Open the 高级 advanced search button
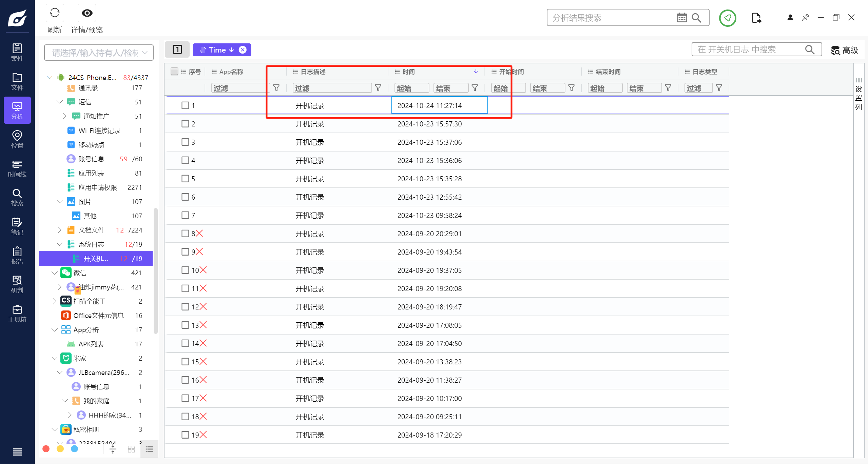This screenshot has width=868, height=464. pos(844,50)
